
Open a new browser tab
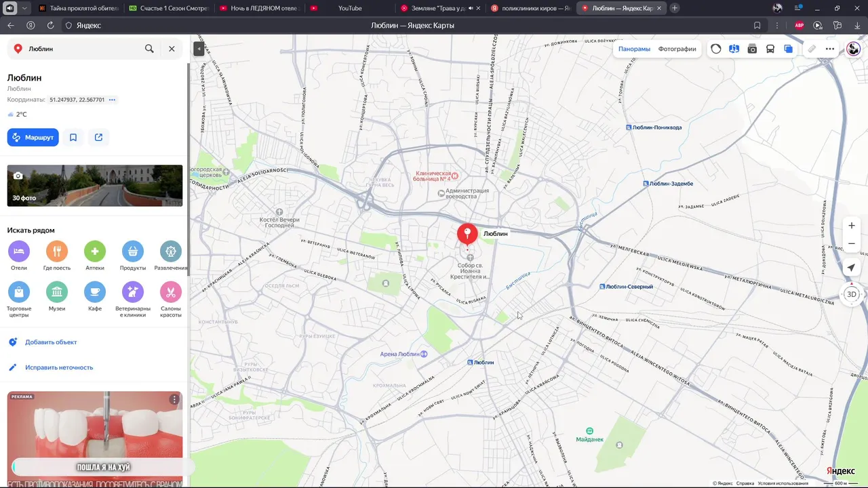(675, 8)
